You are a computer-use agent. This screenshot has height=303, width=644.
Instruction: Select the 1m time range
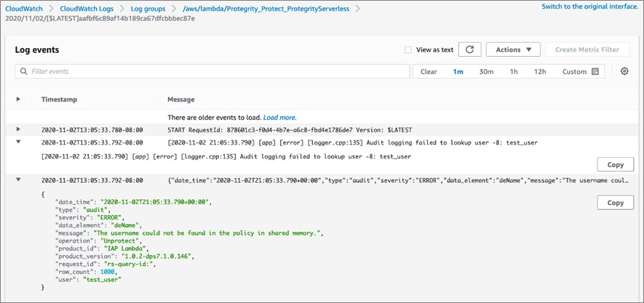458,71
